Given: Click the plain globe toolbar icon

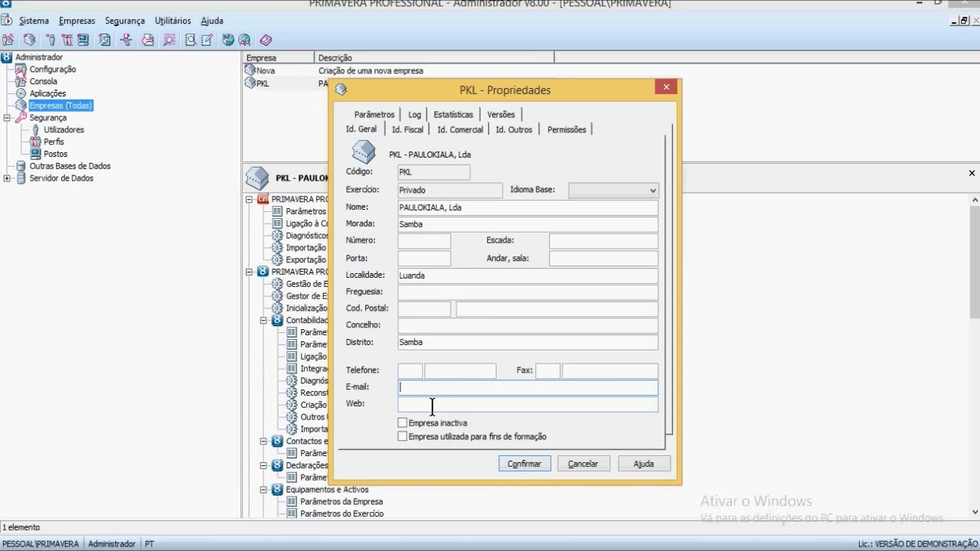Looking at the screenshot, I should (x=228, y=40).
